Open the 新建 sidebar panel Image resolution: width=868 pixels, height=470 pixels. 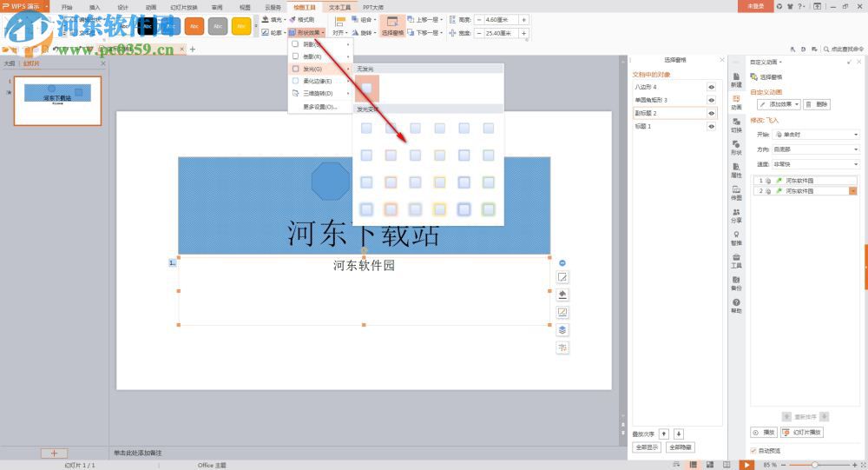pos(736,80)
